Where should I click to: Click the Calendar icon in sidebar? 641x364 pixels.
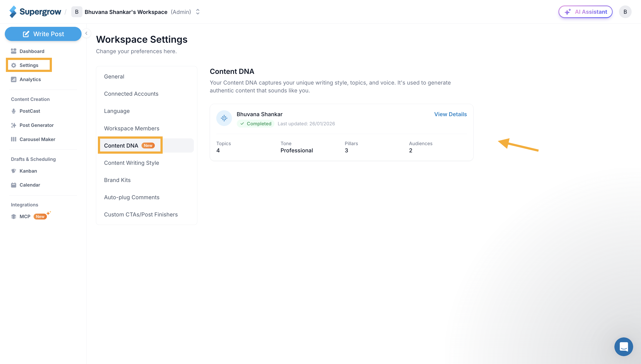pos(14,185)
